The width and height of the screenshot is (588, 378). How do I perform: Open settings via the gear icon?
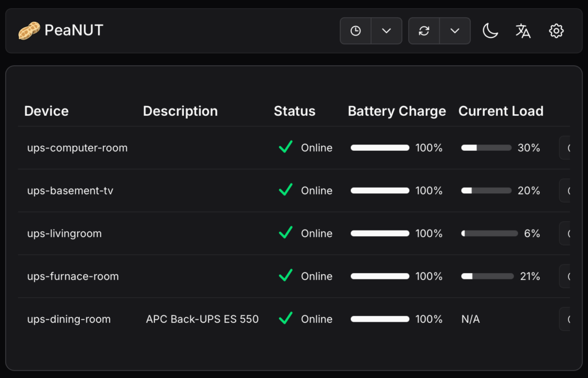(556, 31)
